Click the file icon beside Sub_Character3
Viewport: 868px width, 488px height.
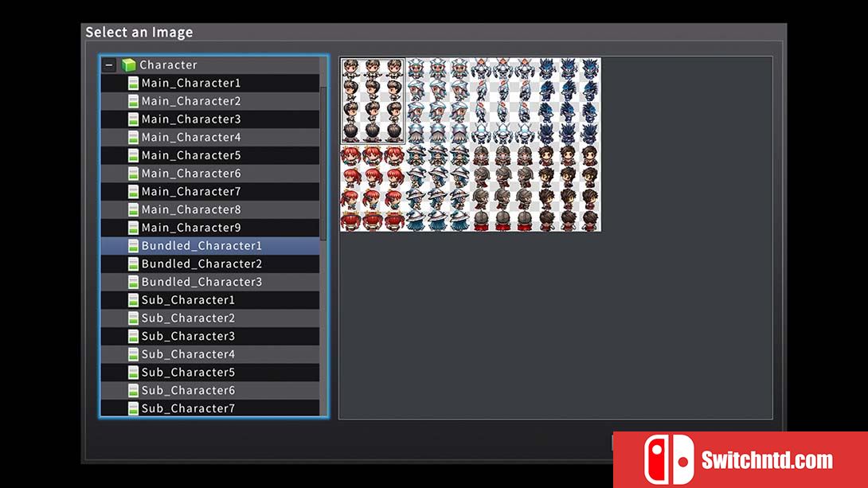[133, 337]
